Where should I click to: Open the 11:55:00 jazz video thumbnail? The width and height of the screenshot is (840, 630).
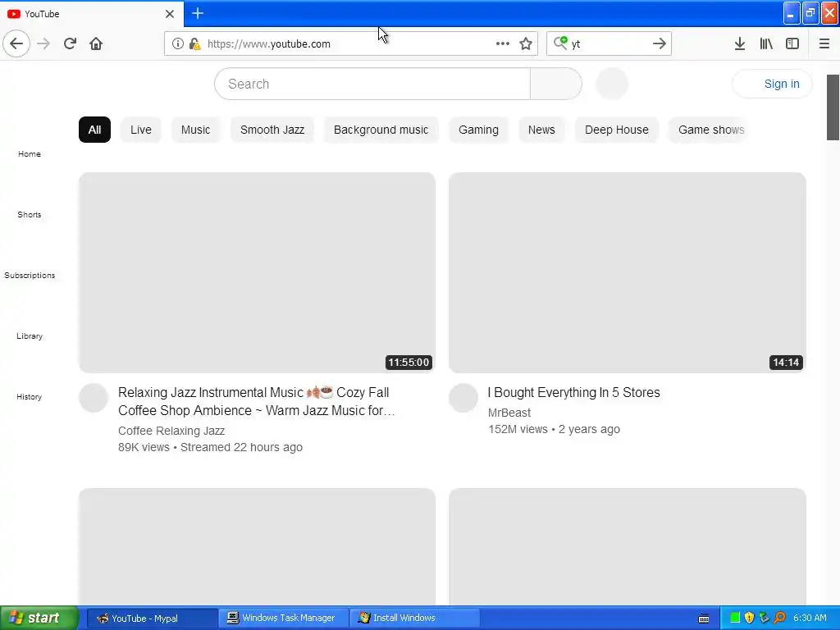[257, 272]
